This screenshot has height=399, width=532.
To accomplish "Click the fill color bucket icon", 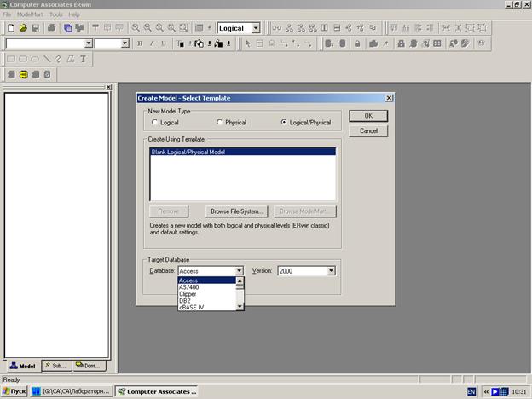I will 199,43.
